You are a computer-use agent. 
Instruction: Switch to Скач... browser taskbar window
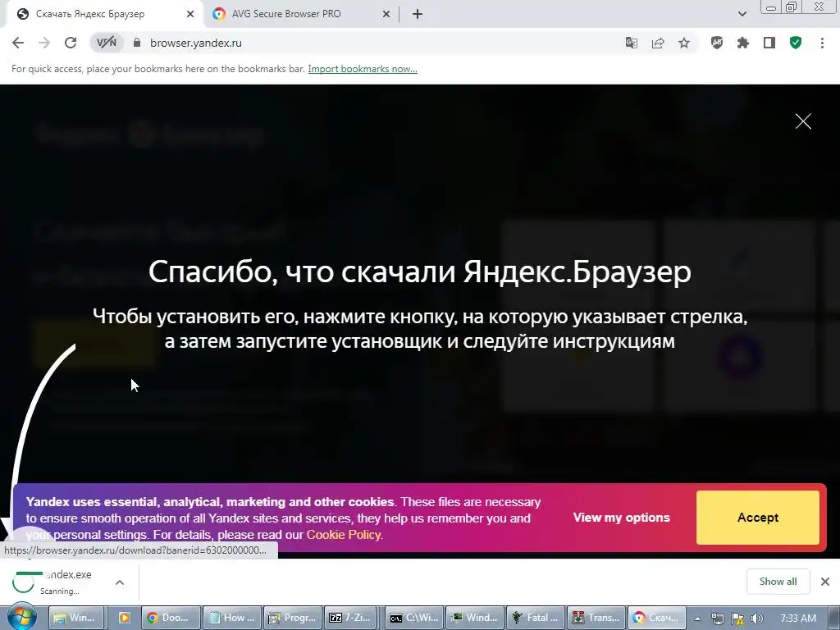(x=658, y=618)
